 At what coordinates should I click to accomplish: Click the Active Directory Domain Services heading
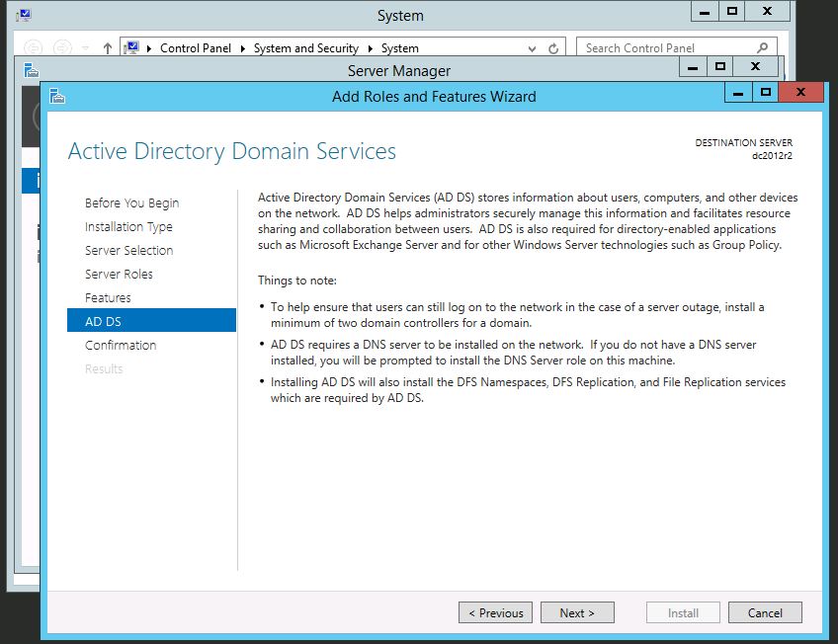pos(232,151)
